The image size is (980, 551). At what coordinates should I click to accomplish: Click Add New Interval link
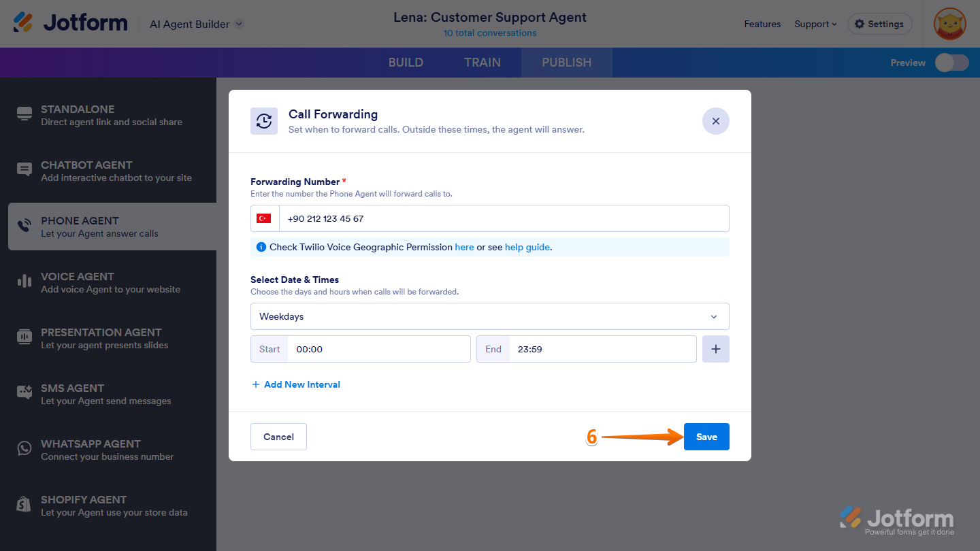(296, 384)
